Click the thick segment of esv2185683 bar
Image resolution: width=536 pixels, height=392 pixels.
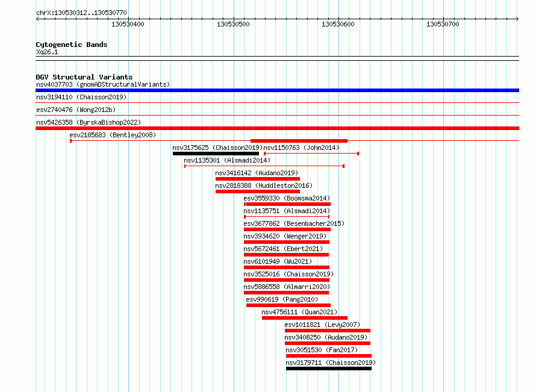[299, 141]
